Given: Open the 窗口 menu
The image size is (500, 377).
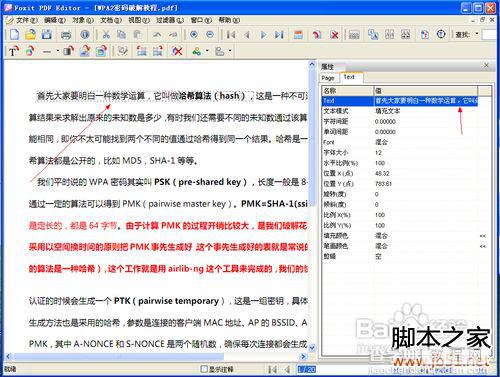Looking at the screenshot, I should coord(201,20).
